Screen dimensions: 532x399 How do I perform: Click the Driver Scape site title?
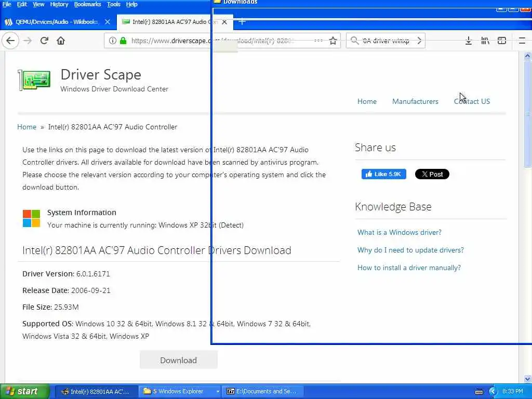pos(101,75)
